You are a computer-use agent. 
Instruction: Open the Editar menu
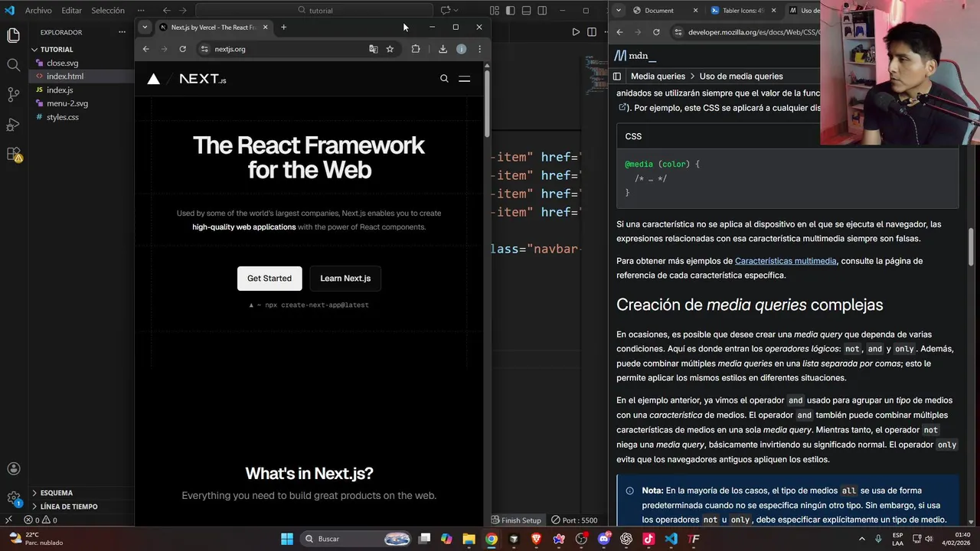pyautogui.click(x=71, y=11)
